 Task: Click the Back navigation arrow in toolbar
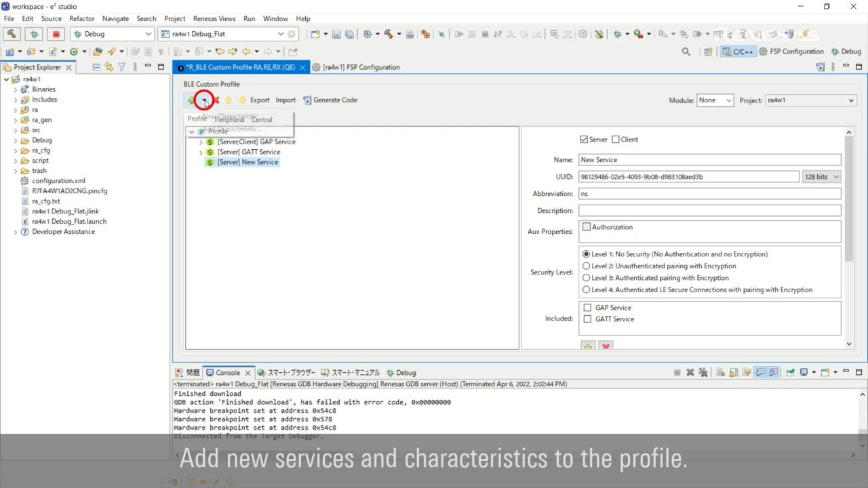247,52
